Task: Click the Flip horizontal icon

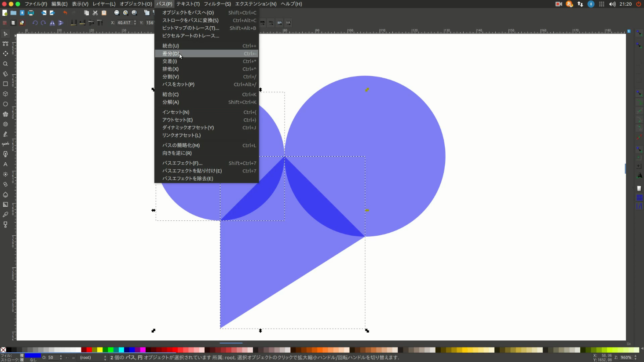Action: [52, 23]
